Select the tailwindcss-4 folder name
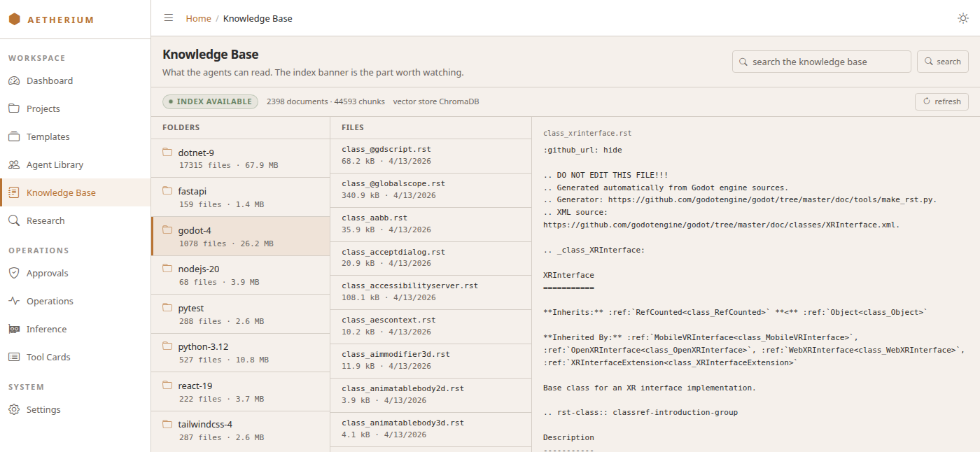The height and width of the screenshot is (452, 980). (x=205, y=424)
